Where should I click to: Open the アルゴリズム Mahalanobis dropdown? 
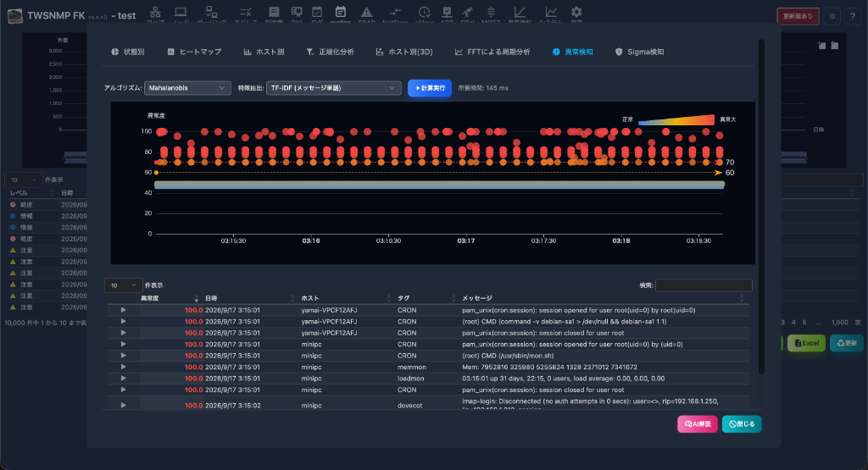coord(187,88)
